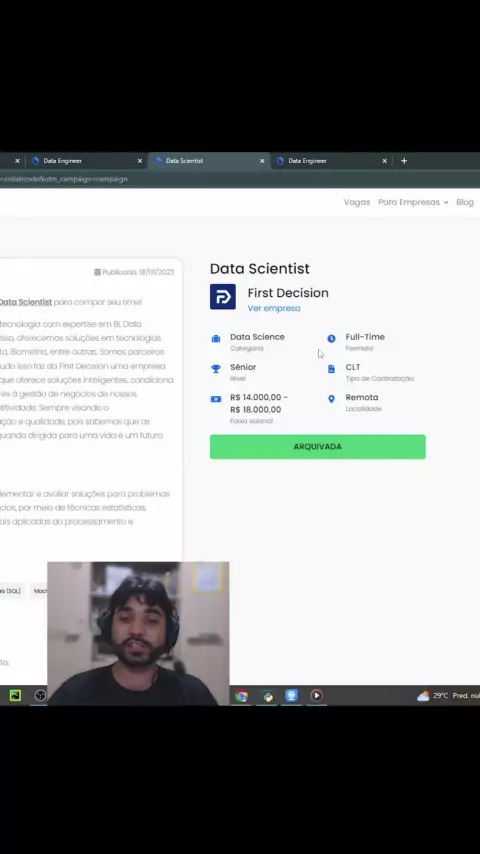Open a new browser tab with plus
The image size is (480, 854).
(x=404, y=161)
